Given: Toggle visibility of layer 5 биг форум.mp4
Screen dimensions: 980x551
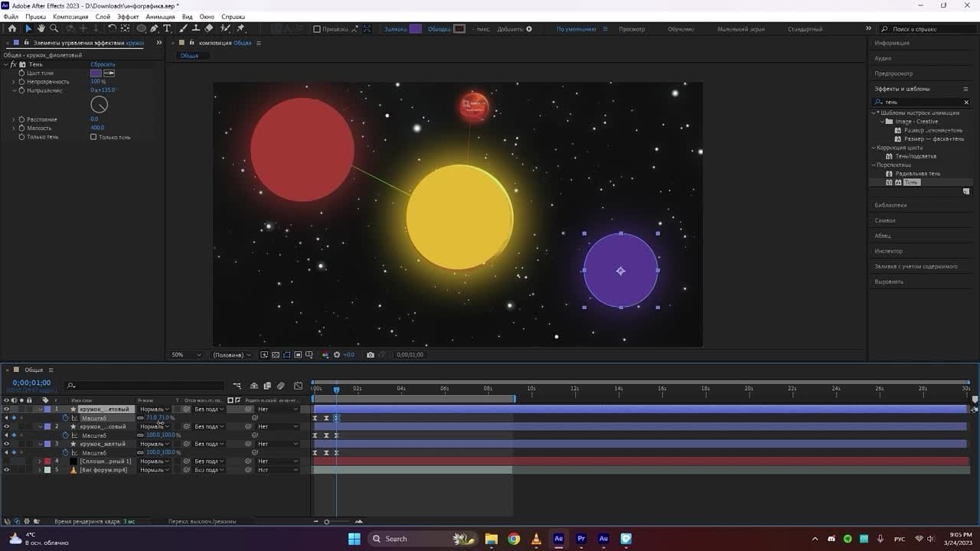Looking at the screenshot, I should 7,470.
